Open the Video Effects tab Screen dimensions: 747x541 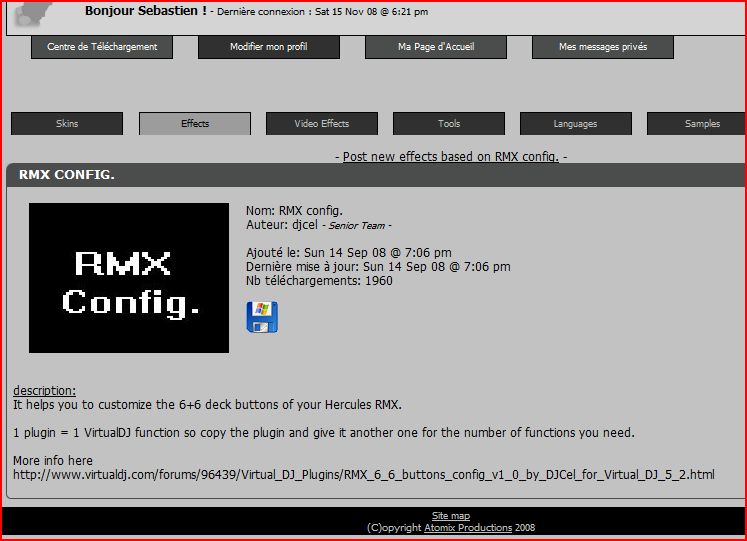tap(322, 124)
